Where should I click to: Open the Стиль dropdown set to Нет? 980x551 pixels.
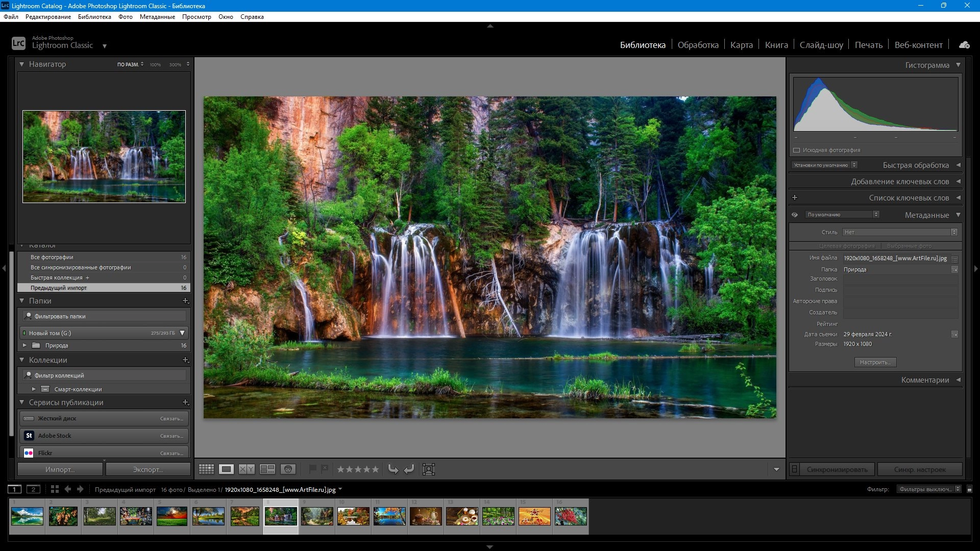click(x=900, y=232)
